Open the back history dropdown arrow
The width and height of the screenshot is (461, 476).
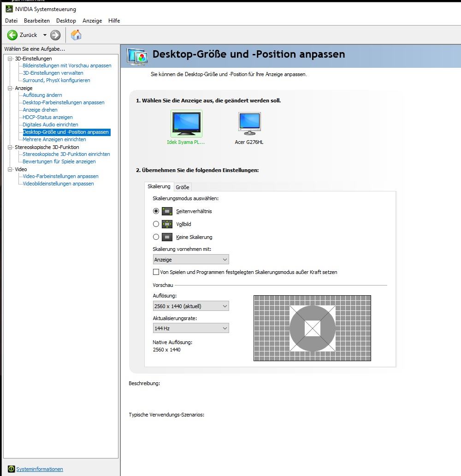pyautogui.click(x=45, y=35)
